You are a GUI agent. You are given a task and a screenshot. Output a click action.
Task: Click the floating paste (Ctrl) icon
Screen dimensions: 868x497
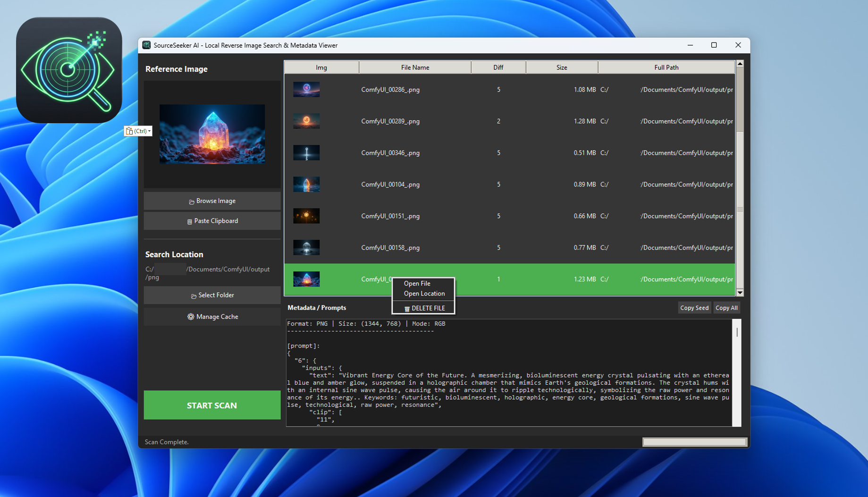coord(129,131)
